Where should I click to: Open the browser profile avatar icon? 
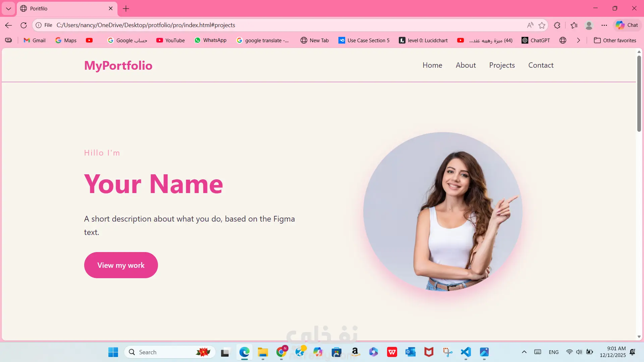pos(589,25)
